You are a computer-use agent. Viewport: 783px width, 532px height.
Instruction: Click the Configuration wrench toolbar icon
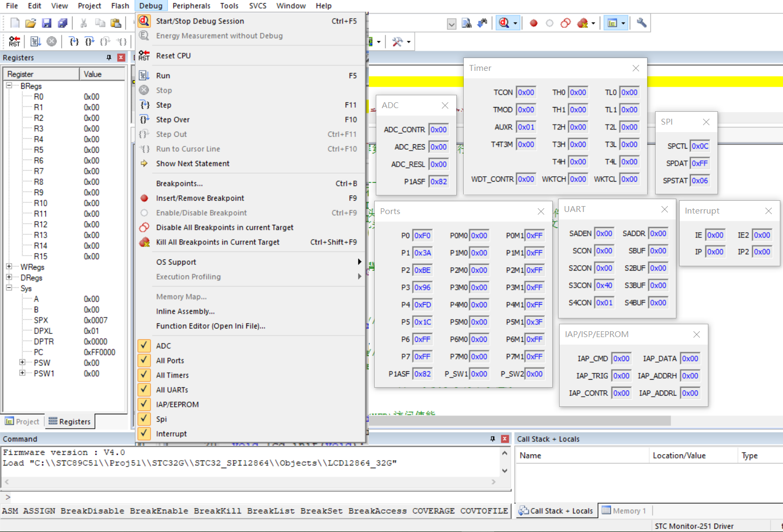pyautogui.click(x=642, y=23)
